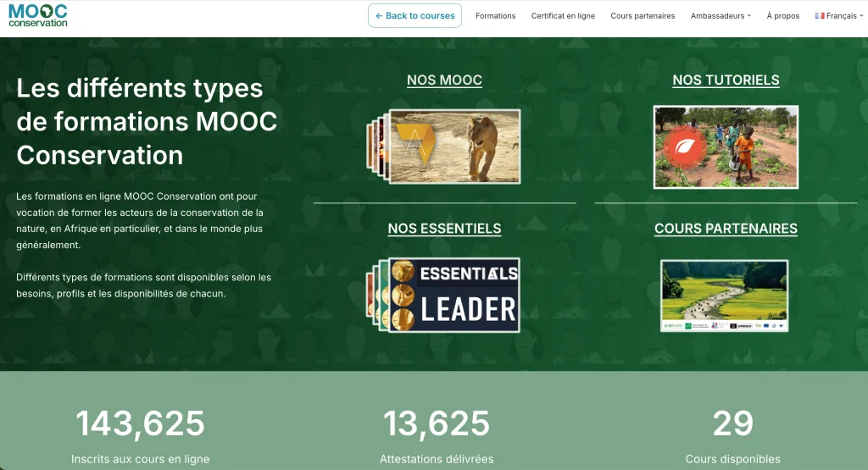
Task: Open Certificat en ligne page
Action: 563,16
